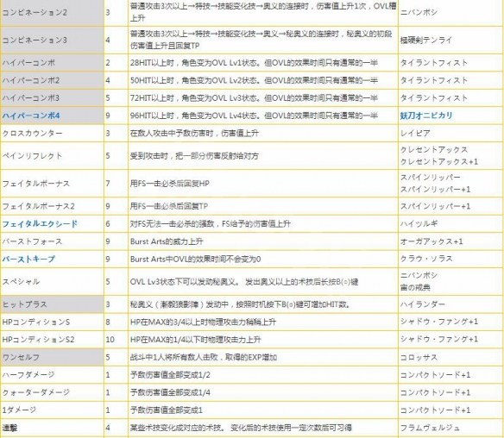Screen dimensions: 504x438
Task: Click the レイピア weapon cell
Action: [451, 134]
